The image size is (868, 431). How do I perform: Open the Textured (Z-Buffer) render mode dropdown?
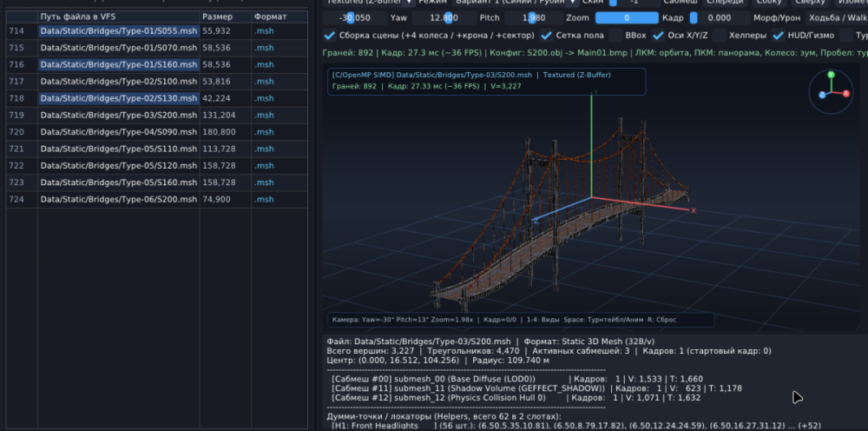369,3
